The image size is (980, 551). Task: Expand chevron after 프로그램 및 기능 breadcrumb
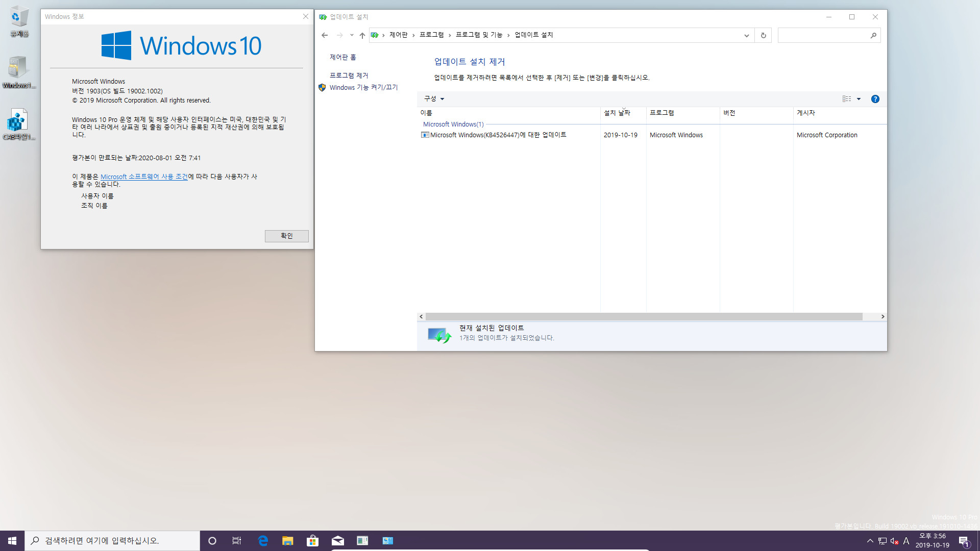tap(508, 35)
